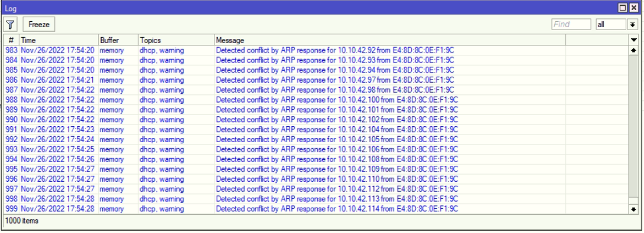Select log row number 998
This screenshot has width=644, height=233.
pos(316,199)
